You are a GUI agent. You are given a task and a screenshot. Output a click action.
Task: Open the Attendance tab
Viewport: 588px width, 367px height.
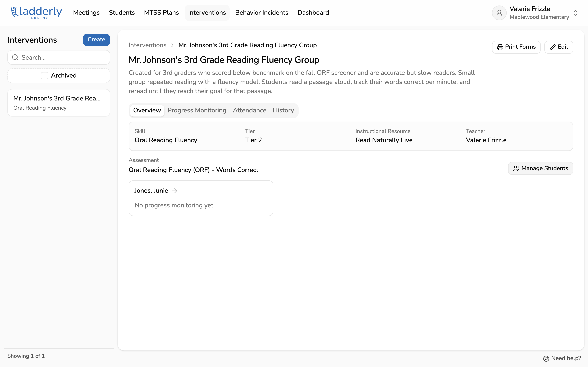(x=250, y=110)
